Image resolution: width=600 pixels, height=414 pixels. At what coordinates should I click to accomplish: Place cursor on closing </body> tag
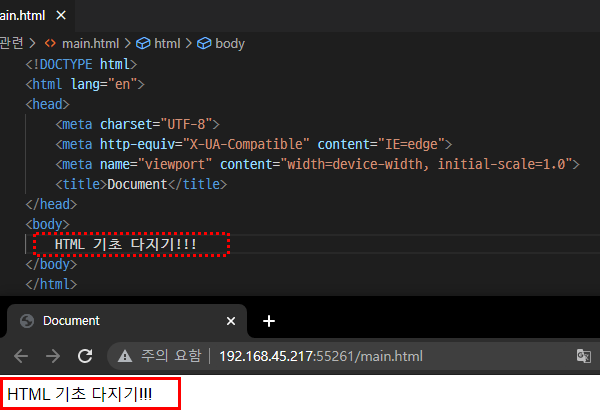tap(51, 264)
